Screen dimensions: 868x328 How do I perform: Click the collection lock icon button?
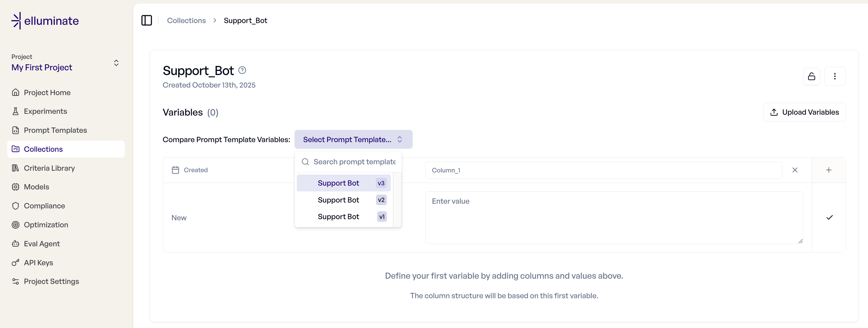click(811, 76)
